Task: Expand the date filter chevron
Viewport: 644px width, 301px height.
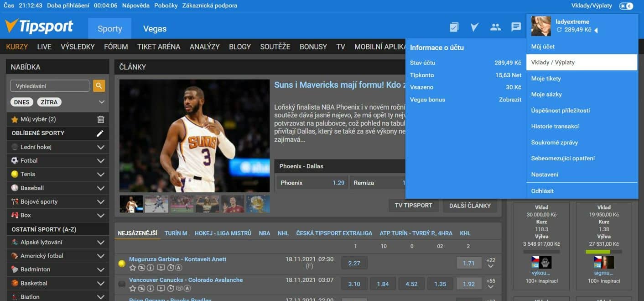Action: pyautogui.click(x=102, y=102)
